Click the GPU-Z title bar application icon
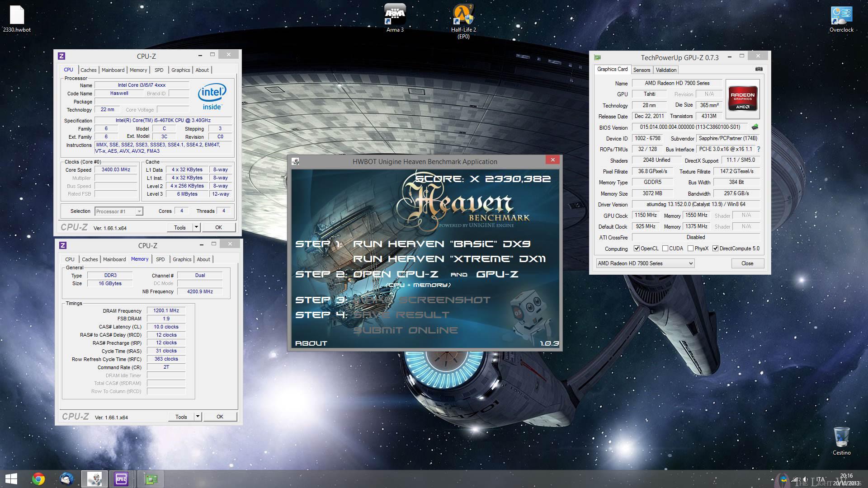This screenshot has height=488, width=868. (x=598, y=57)
